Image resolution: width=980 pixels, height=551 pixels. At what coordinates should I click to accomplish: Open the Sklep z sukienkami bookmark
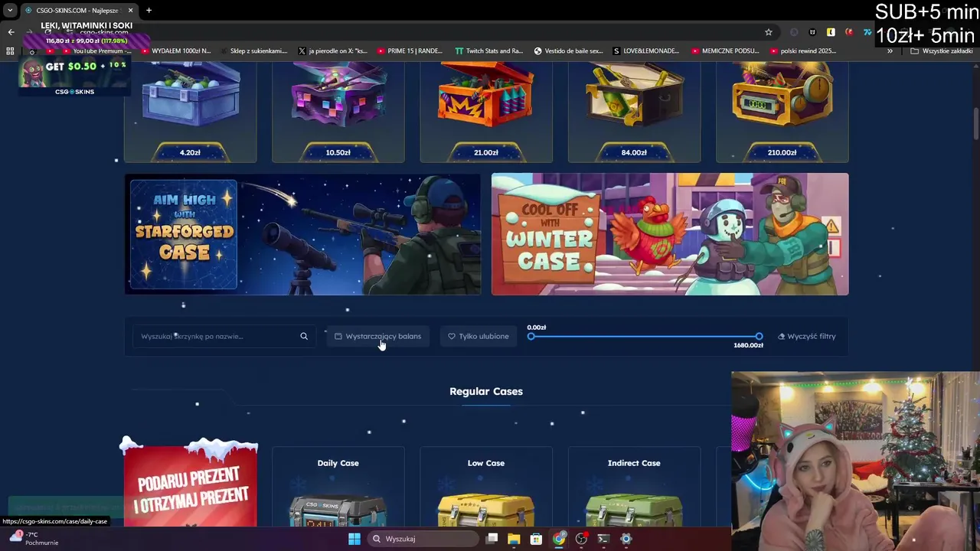pos(253,51)
